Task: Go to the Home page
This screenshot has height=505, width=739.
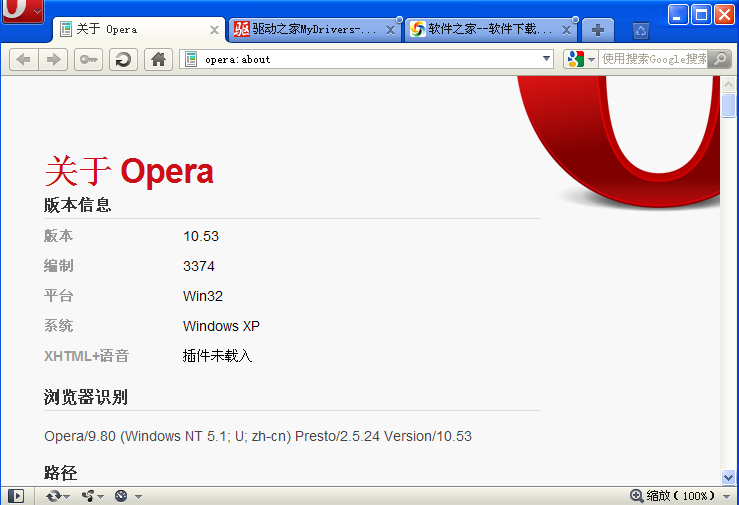Action: pyautogui.click(x=158, y=60)
